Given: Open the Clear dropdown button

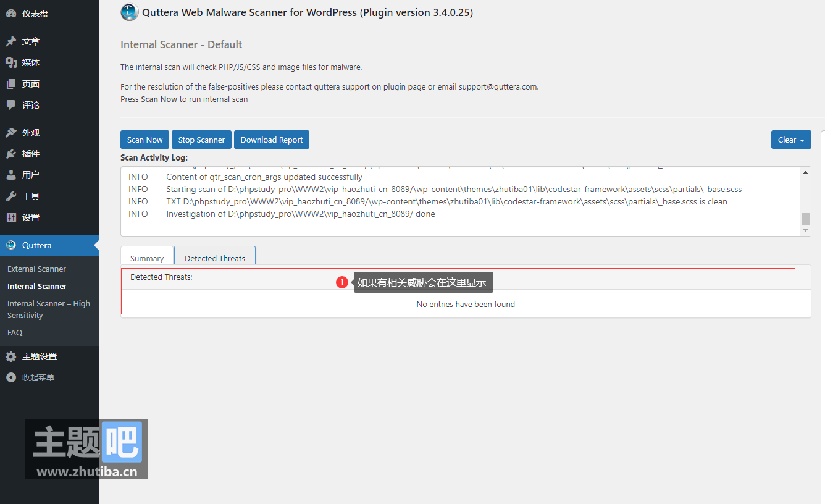Looking at the screenshot, I should tap(791, 140).
